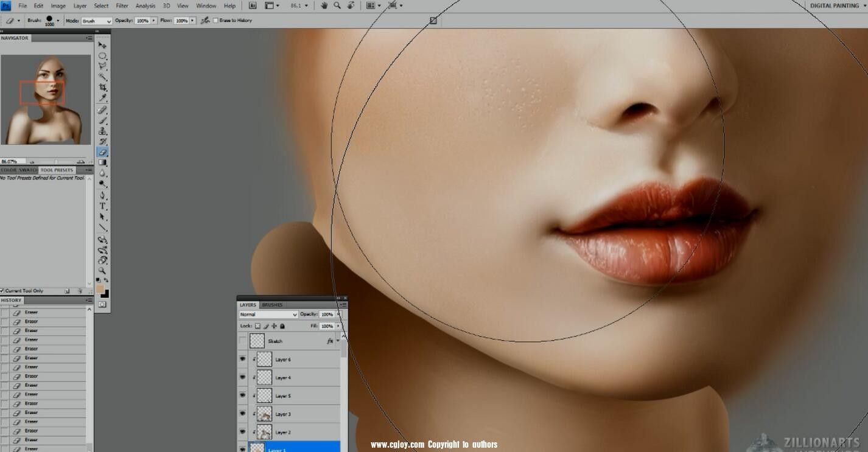Click the tool preset picker eraser button
This screenshot has width=868, height=452.
12,20
